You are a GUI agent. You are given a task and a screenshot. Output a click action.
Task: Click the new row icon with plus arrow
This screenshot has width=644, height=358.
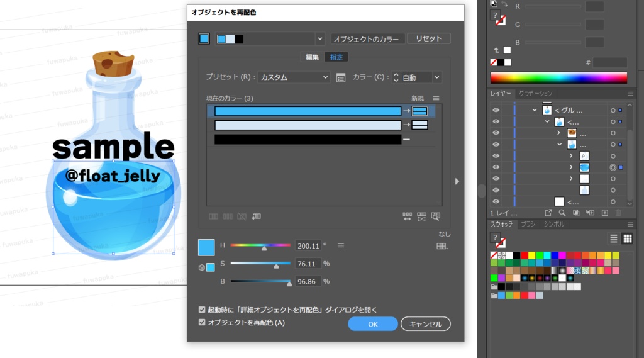pos(257,216)
